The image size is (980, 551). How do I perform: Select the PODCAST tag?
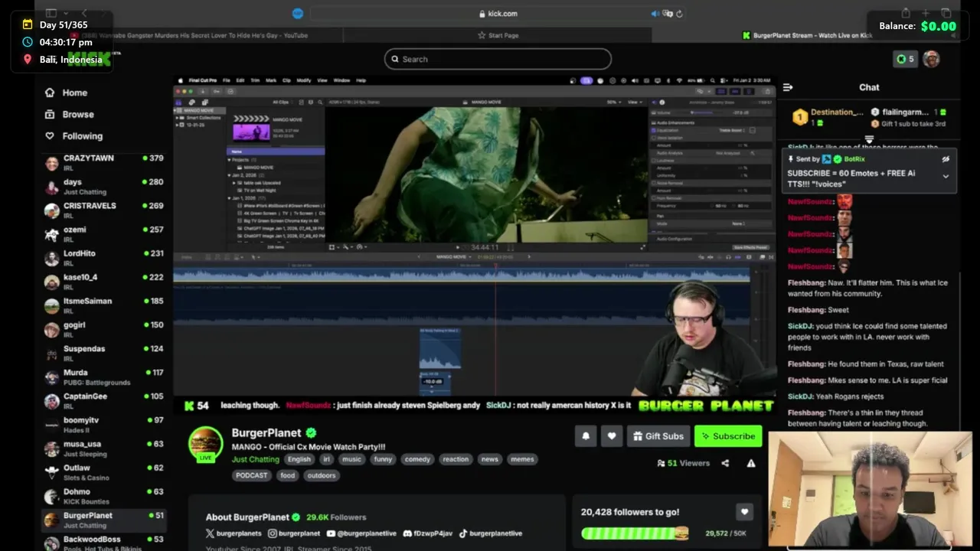[252, 475]
